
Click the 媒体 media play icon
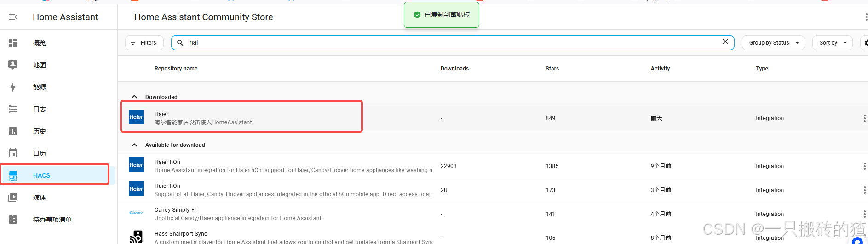tap(13, 198)
